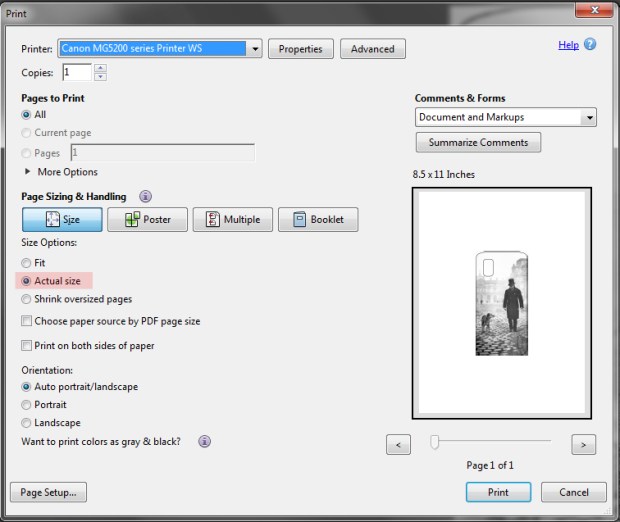Go to previous preview page arrow
This screenshot has width=620, height=522.
tap(398, 443)
